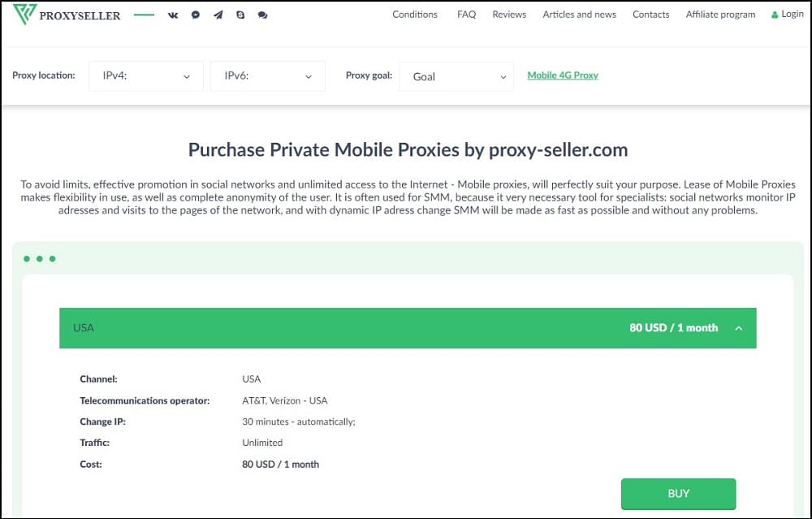Image resolution: width=812 pixels, height=519 pixels.
Task: Select the 'Unlimited' traffic value
Action: point(262,443)
